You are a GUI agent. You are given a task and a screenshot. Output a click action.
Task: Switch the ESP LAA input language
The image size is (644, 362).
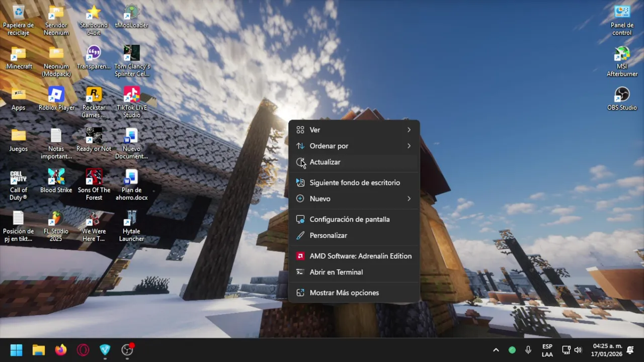click(x=547, y=350)
